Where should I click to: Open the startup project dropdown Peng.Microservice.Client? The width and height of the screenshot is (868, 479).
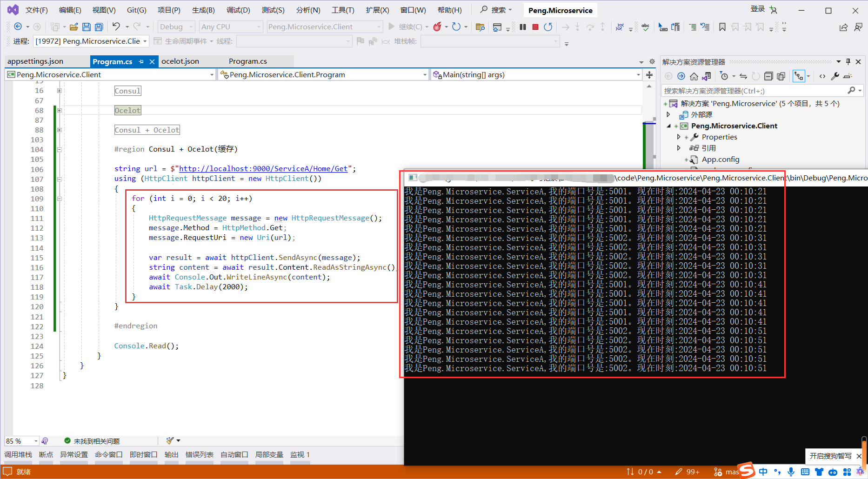(x=325, y=27)
